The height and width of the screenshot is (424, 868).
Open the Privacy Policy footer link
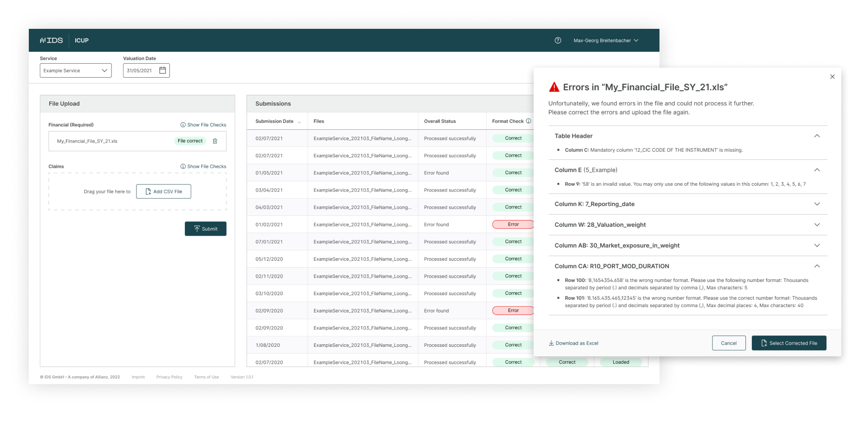click(169, 377)
